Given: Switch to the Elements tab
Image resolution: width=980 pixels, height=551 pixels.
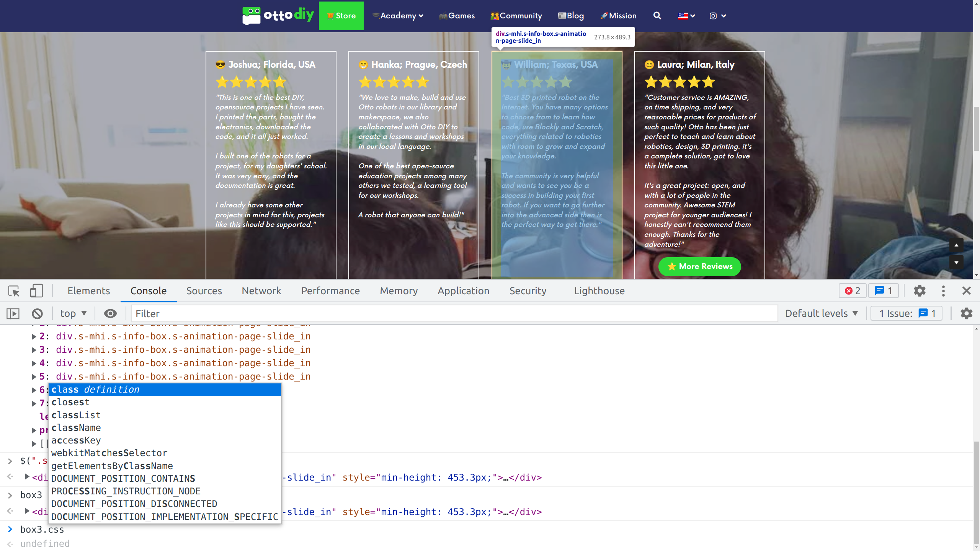Looking at the screenshot, I should (x=88, y=291).
